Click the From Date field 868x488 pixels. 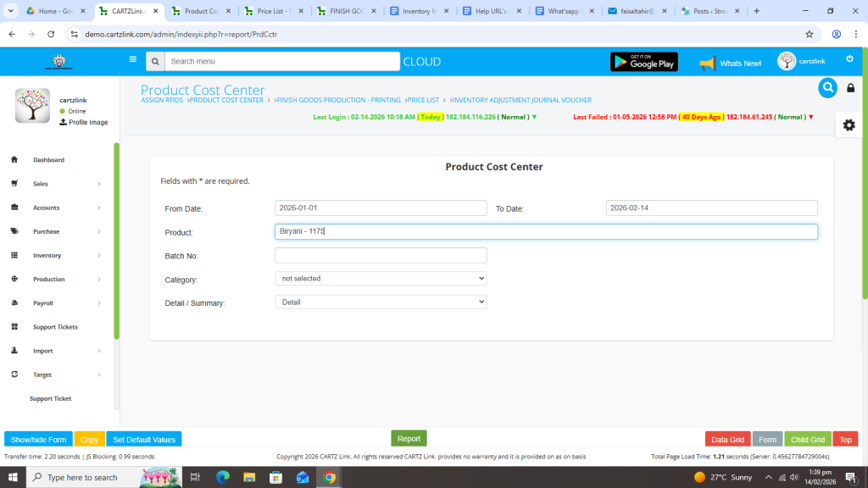[x=381, y=208]
